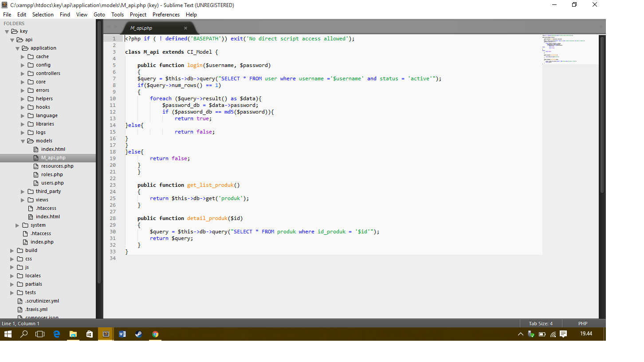Open the PHP syntax selector in status bar

coord(582,323)
